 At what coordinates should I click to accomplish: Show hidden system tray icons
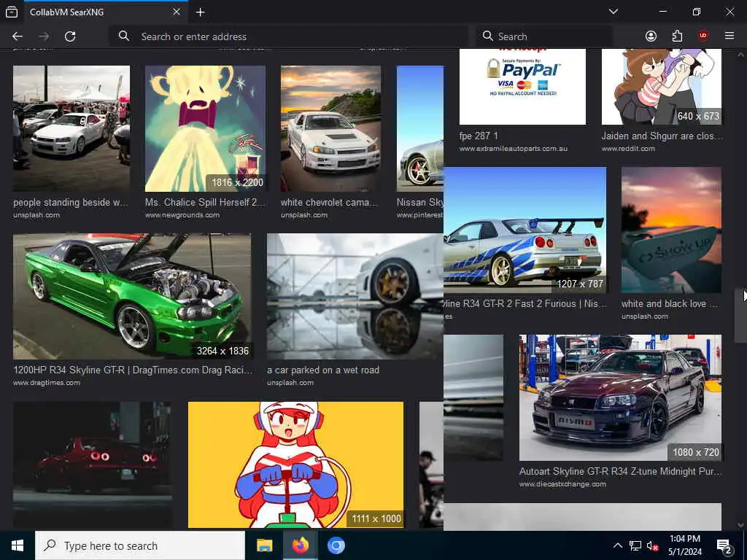coord(617,545)
